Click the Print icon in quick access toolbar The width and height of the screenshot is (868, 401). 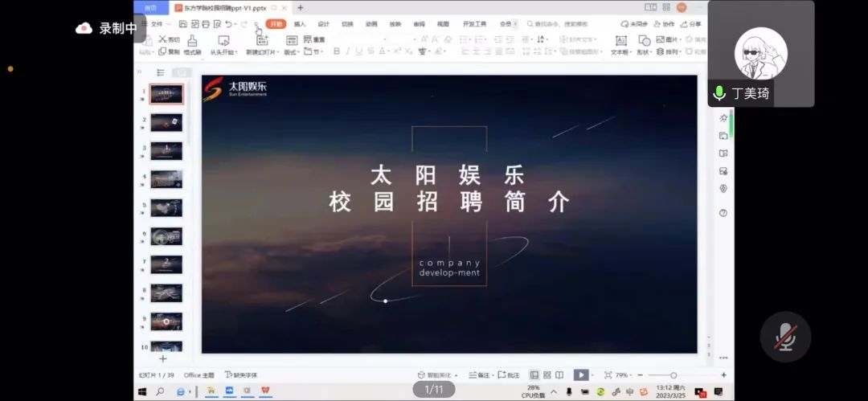click(x=206, y=24)
